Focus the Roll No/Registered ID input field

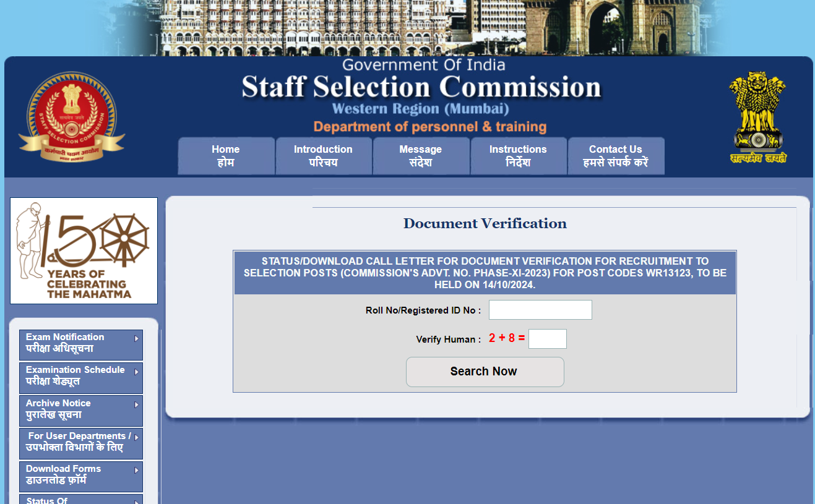(x=540, y=310)
